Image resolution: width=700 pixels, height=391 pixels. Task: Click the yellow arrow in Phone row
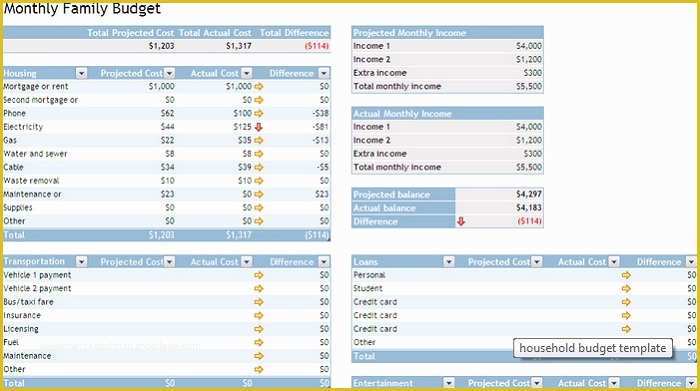click(259, 113)
